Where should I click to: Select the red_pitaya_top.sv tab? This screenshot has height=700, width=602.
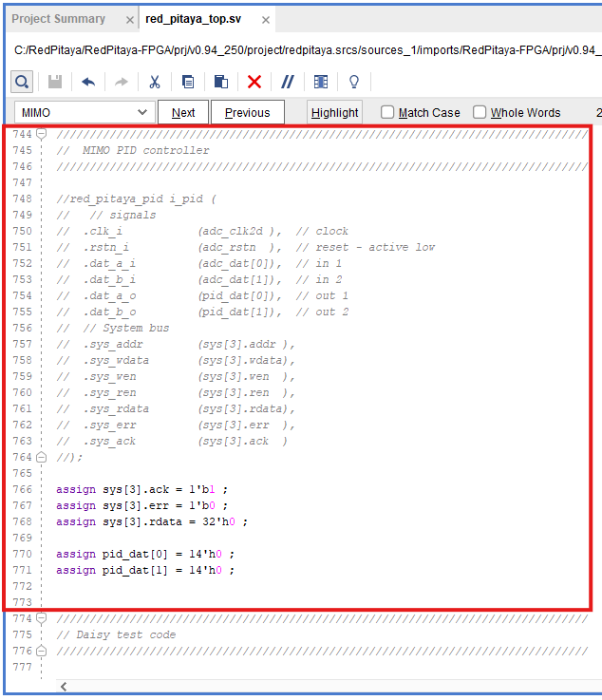click(x=194, y=19)
